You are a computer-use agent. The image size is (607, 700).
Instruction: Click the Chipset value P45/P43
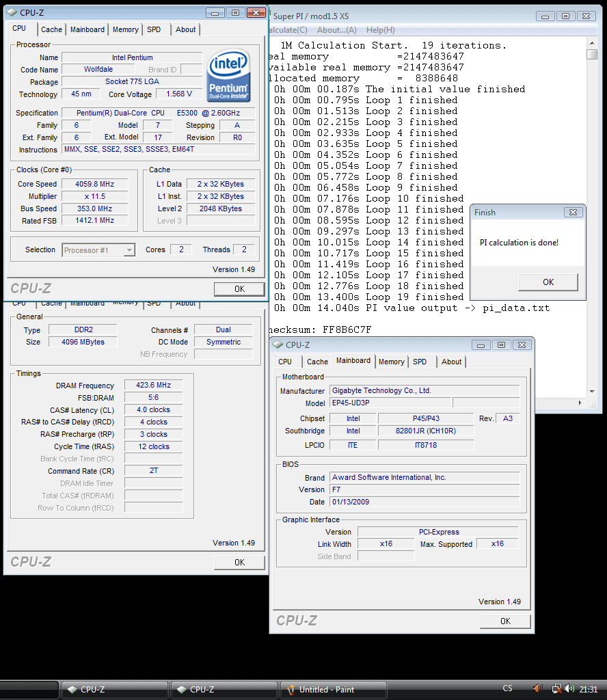[x=426, y=418]
